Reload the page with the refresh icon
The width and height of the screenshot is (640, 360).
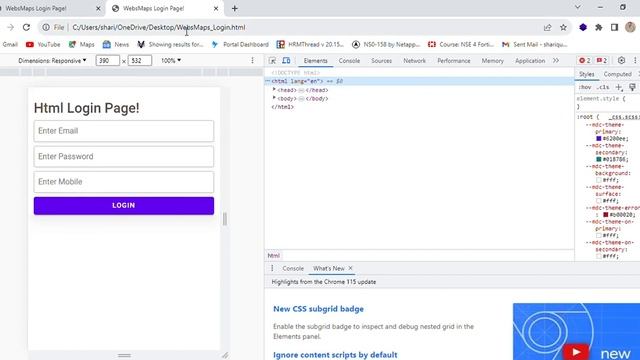tap(27, 27)
